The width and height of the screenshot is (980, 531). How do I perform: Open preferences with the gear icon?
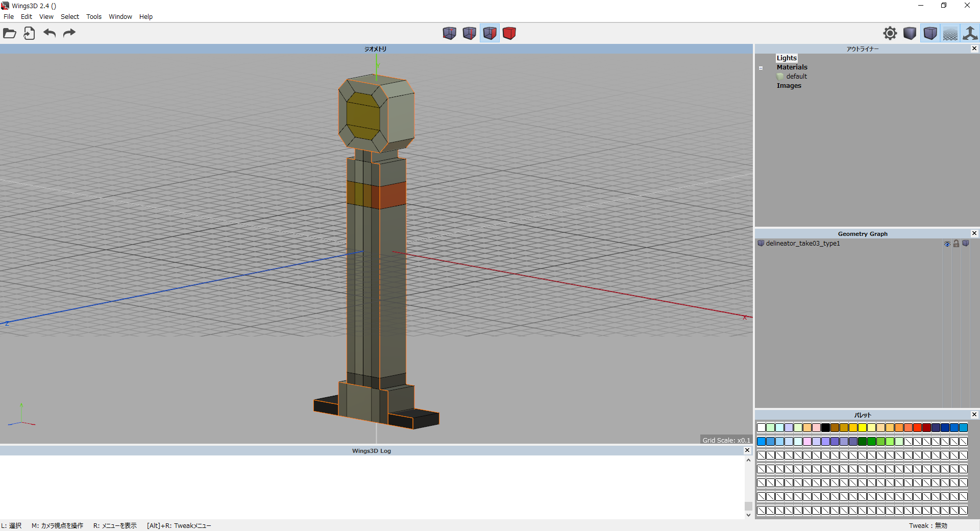tap(890, 33)
